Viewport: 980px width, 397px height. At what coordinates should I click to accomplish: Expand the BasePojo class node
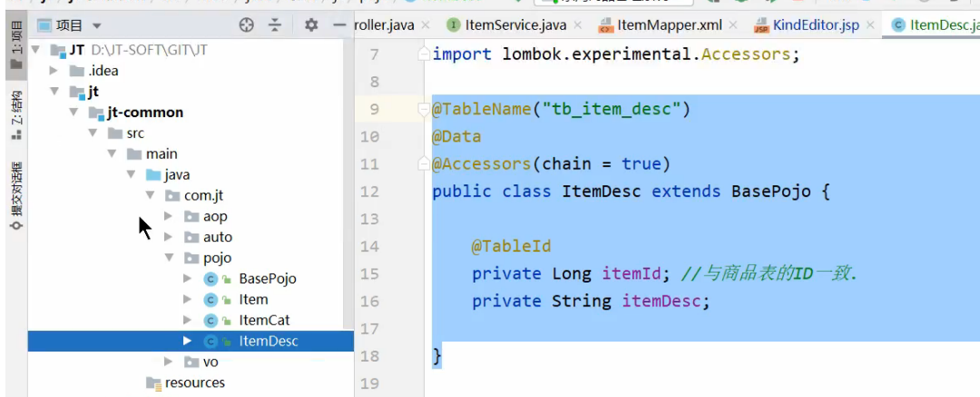coord(187,279)
